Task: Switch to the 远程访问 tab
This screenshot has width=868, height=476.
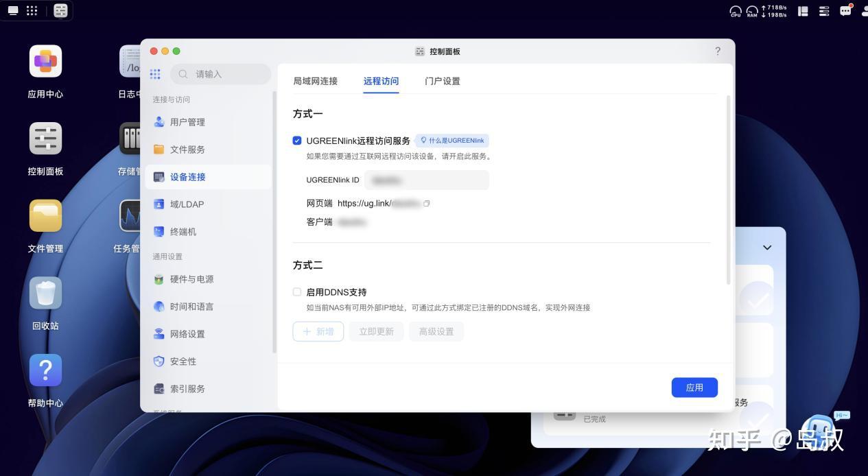Action: click(x=381, y=81)
